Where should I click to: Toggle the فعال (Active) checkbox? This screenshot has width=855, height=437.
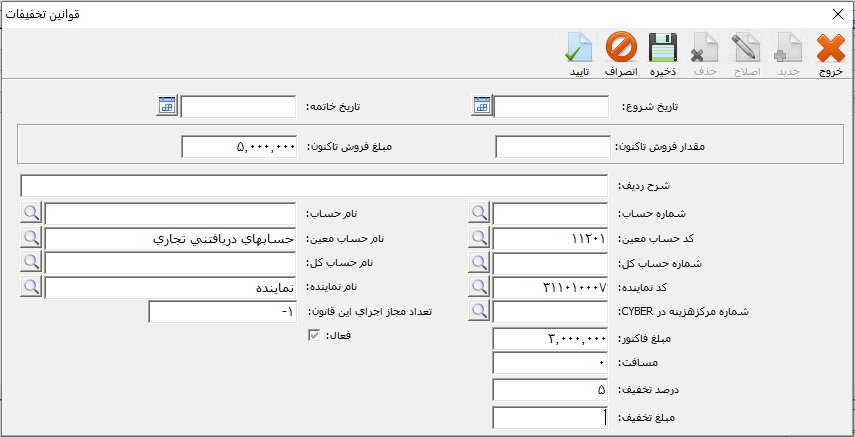pyautogui.click(x=315, y=337)
